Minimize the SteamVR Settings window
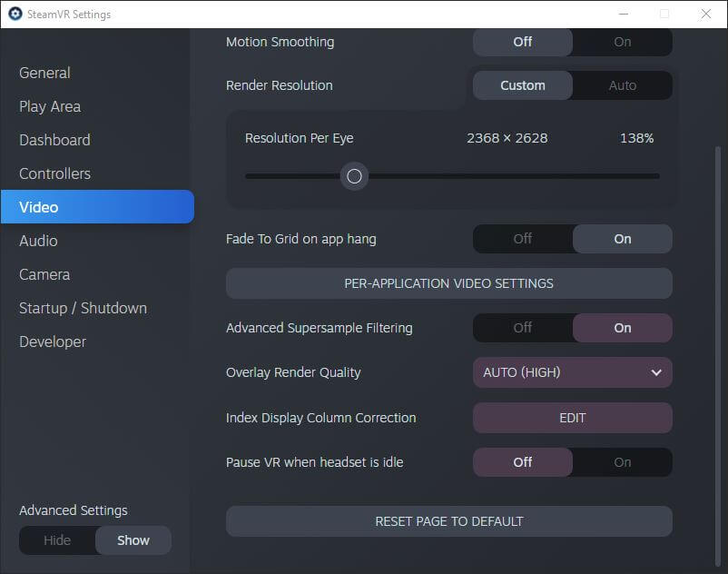The height and width of the screenshot is (574, 728). coord(624,14)
